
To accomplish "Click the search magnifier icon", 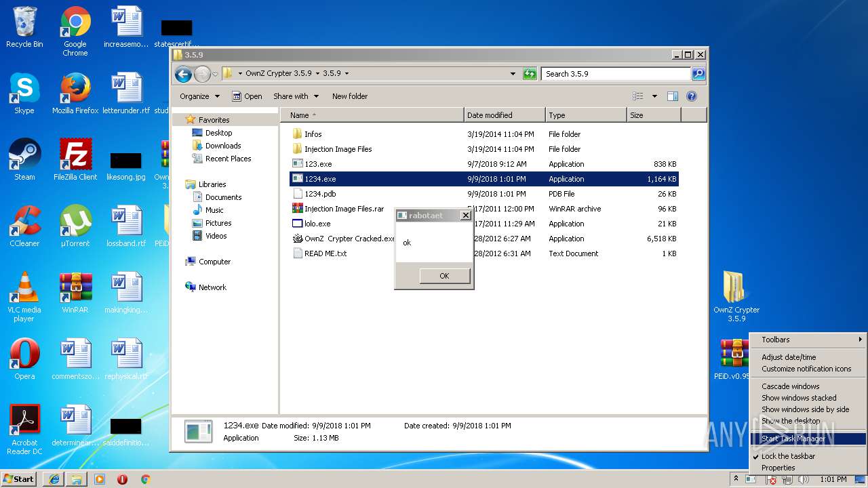I will [x=698, y=74].
